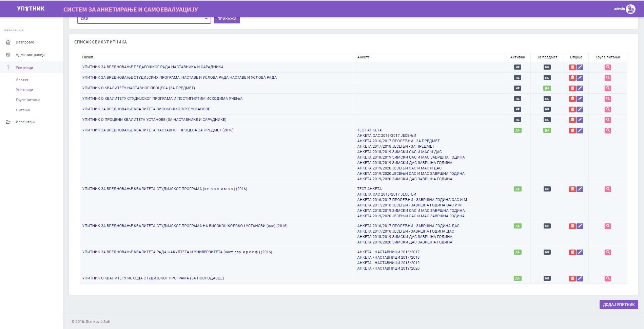The image size is (644, 329).
Task: Delete the first questionnaire using the trash icon
Action: pyautogui.click(x=572, y=67)
